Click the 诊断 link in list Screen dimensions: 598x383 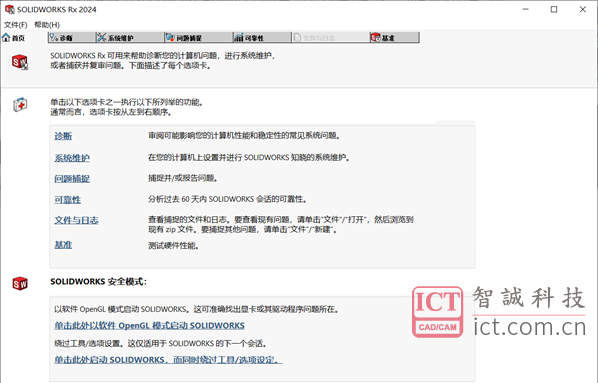[63, 136]
